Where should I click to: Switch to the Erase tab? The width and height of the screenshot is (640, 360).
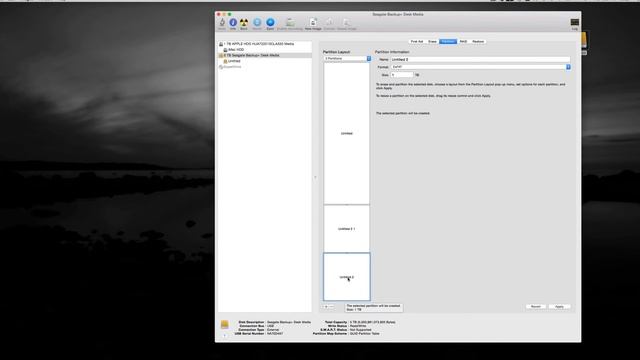[432, 42]
